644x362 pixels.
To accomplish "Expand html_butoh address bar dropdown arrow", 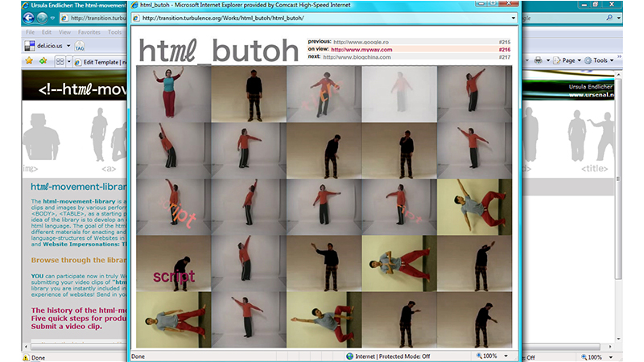I will coord(513,18).
